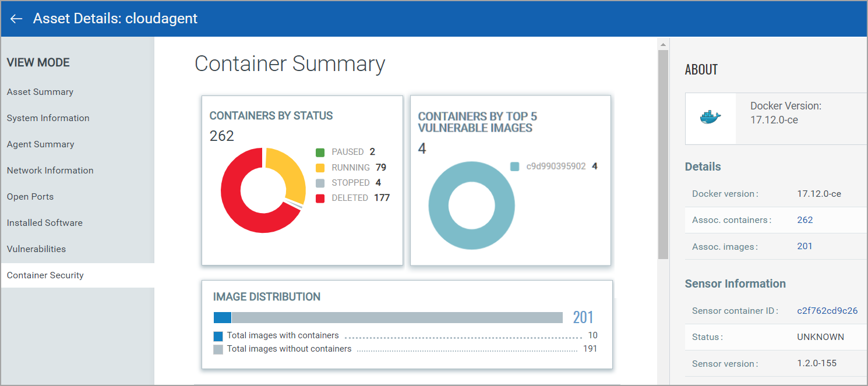This screenshot has height=386, width=868.
Task: Click the PAUSED 2 legend label
Action: [x=353, y=152]
